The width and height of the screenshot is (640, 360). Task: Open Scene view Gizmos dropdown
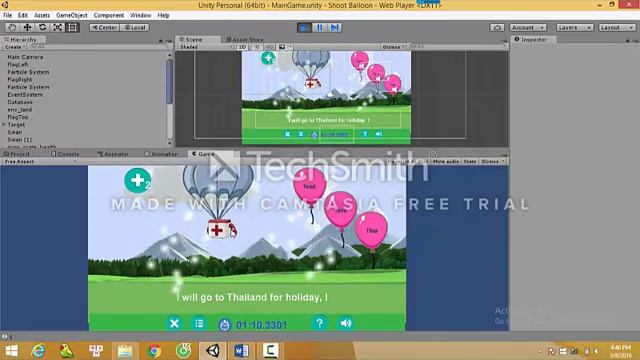393,47
